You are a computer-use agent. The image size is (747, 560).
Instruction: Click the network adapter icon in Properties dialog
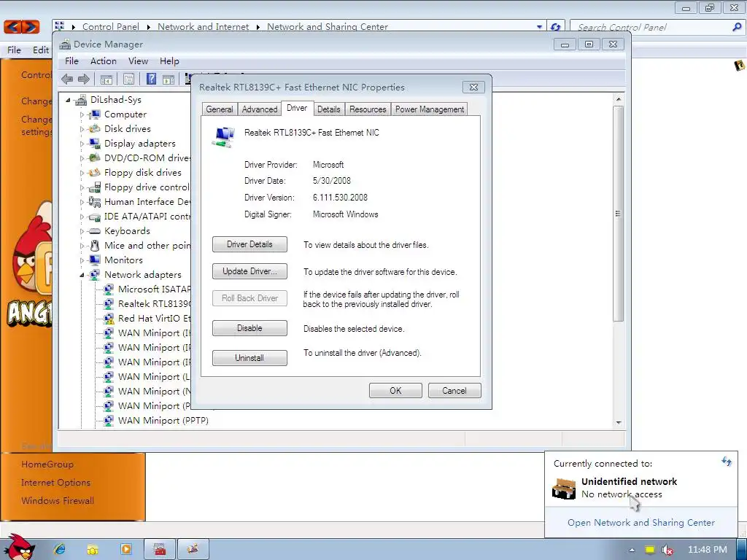coord(223,137)
